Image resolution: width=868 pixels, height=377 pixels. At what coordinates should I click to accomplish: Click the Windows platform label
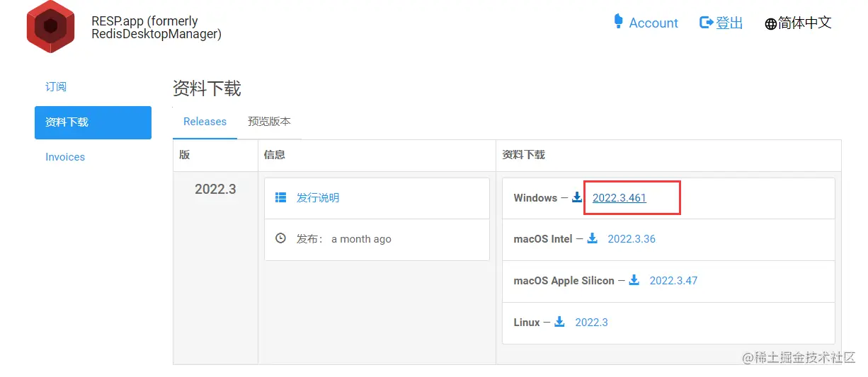[535, 198]
